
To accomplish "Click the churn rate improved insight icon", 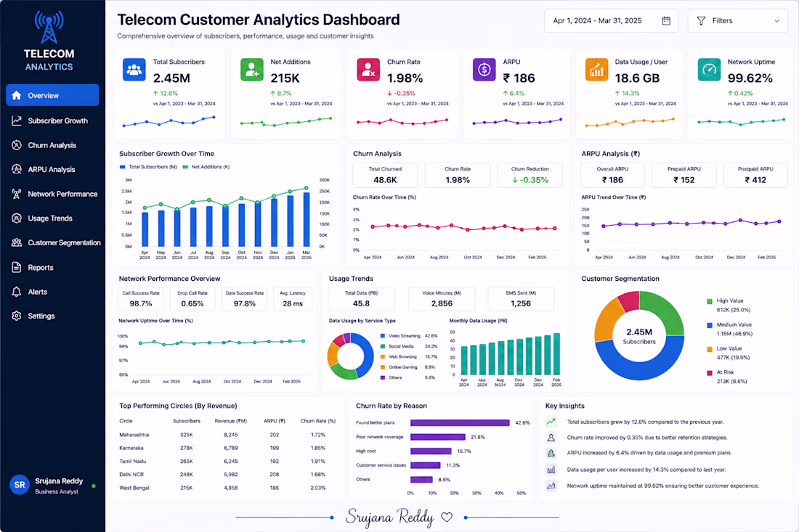I will (551, 438).
